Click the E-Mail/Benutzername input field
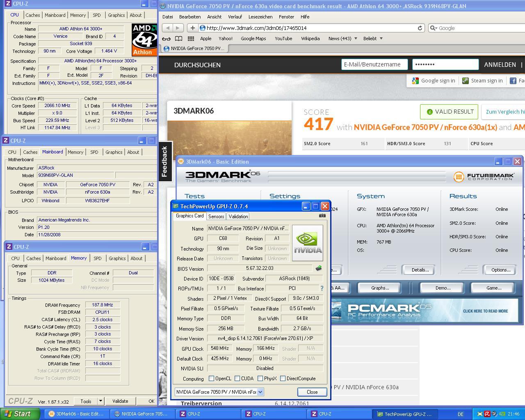This screenshot has width=525, height=420. coord(374,64)
